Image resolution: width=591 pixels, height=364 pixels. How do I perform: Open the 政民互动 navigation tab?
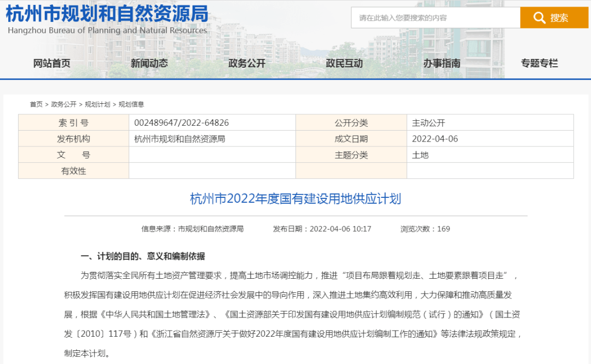344,63
